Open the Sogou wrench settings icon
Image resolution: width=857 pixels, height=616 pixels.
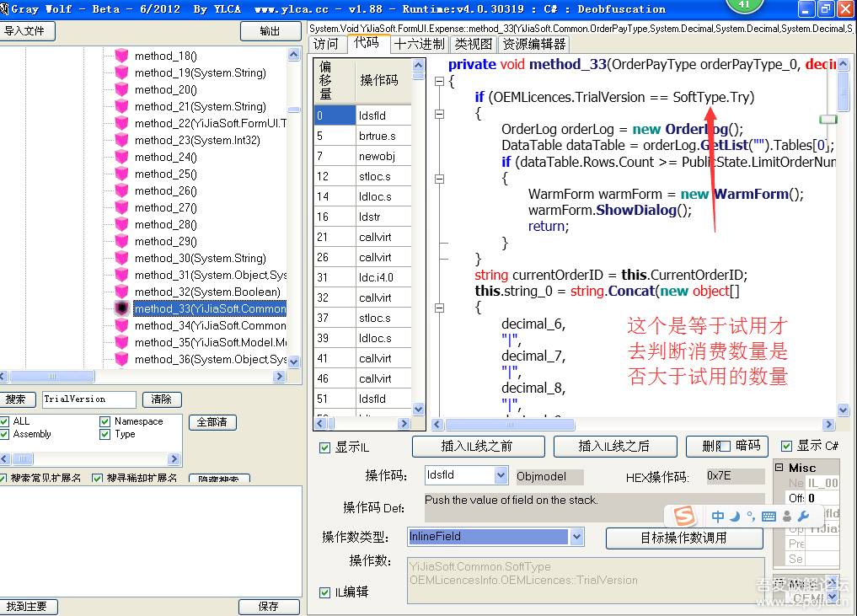(x=803, y=517)
